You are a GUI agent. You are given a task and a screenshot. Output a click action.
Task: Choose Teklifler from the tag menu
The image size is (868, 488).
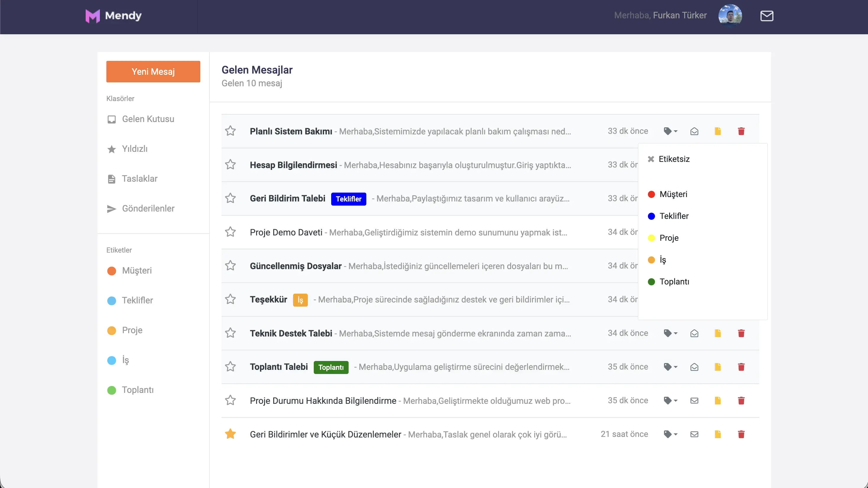[674, 216]
